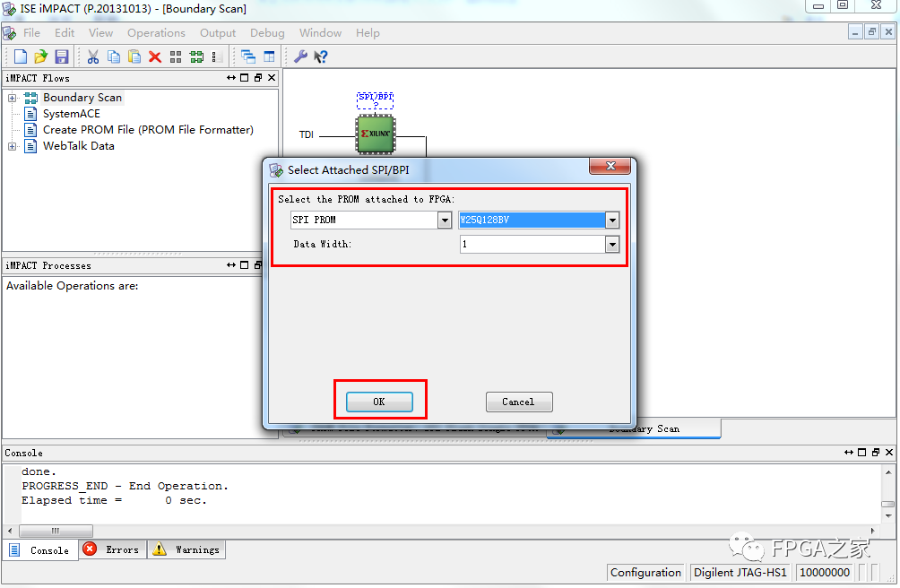This screenshot has height=588, width=900.
Task: Select the Boundary Scan window tab
Action: click(634, 429)
